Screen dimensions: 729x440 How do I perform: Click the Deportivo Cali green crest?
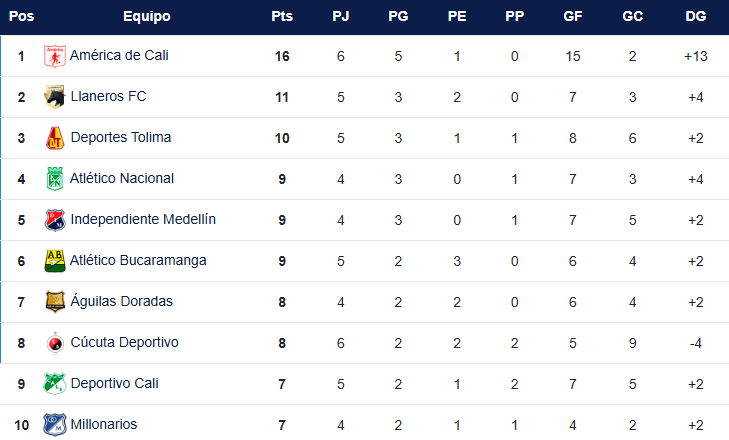55,384
